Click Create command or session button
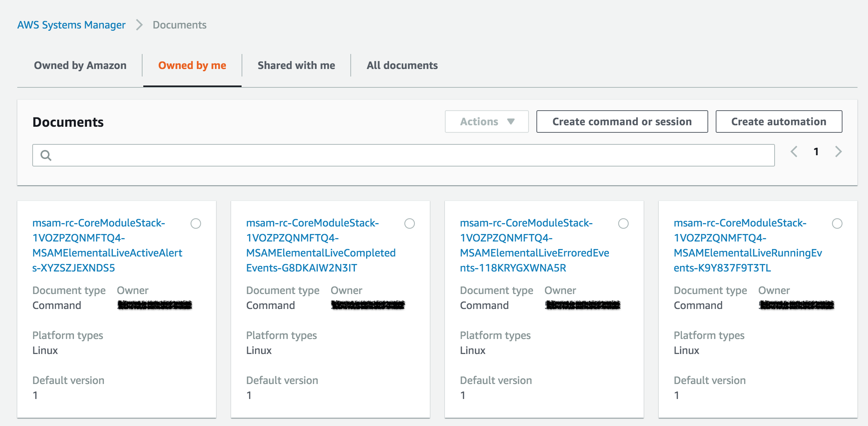This screenshot has width=868, height=426. [622, 121]
